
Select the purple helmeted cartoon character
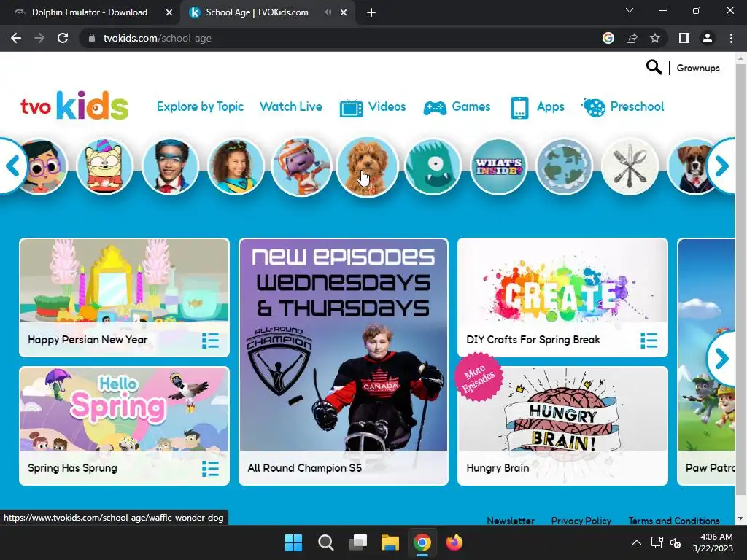301,167
